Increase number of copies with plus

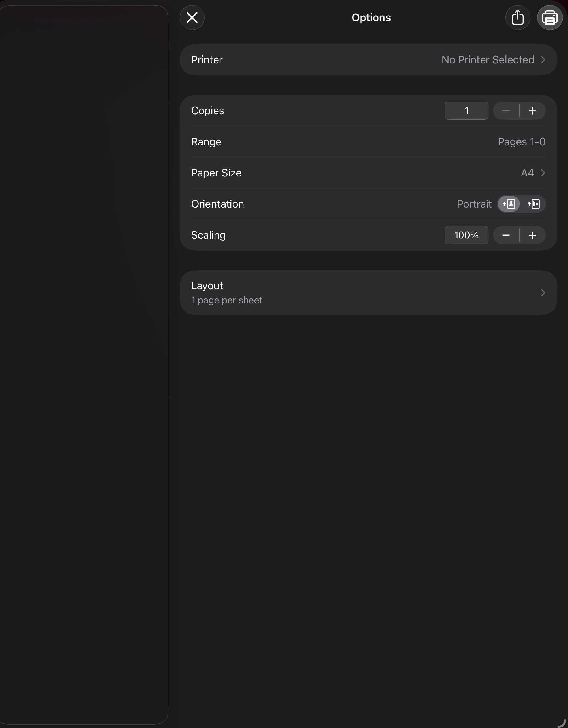pyautogui.click(x=532, y=111)
